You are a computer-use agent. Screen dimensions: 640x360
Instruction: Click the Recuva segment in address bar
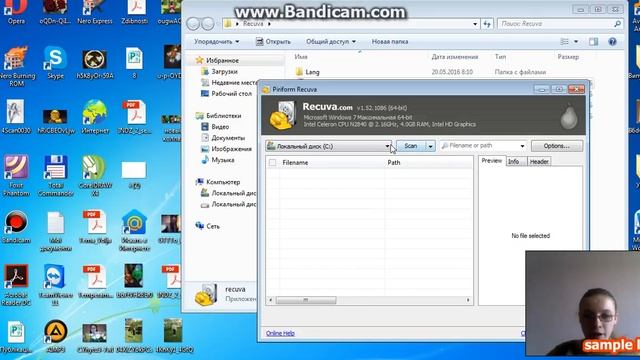point(253,24)
